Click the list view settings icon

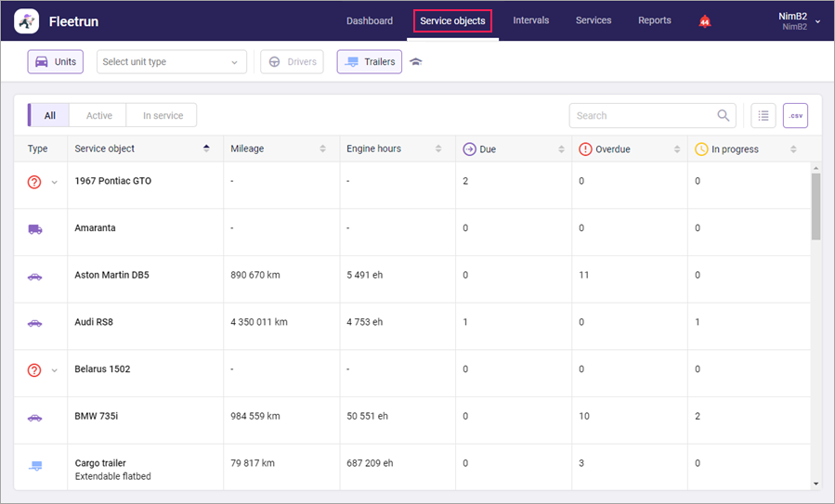763,116
